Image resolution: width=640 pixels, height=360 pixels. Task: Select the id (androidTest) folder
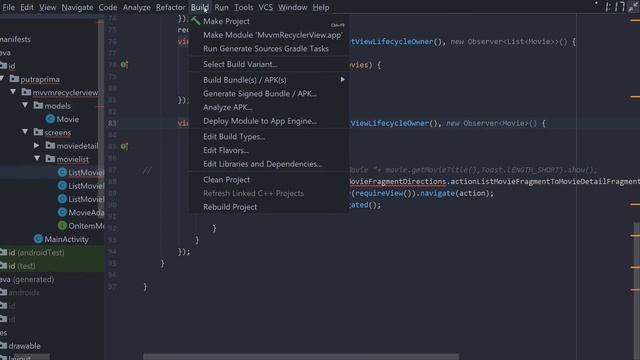click(36, 253)
